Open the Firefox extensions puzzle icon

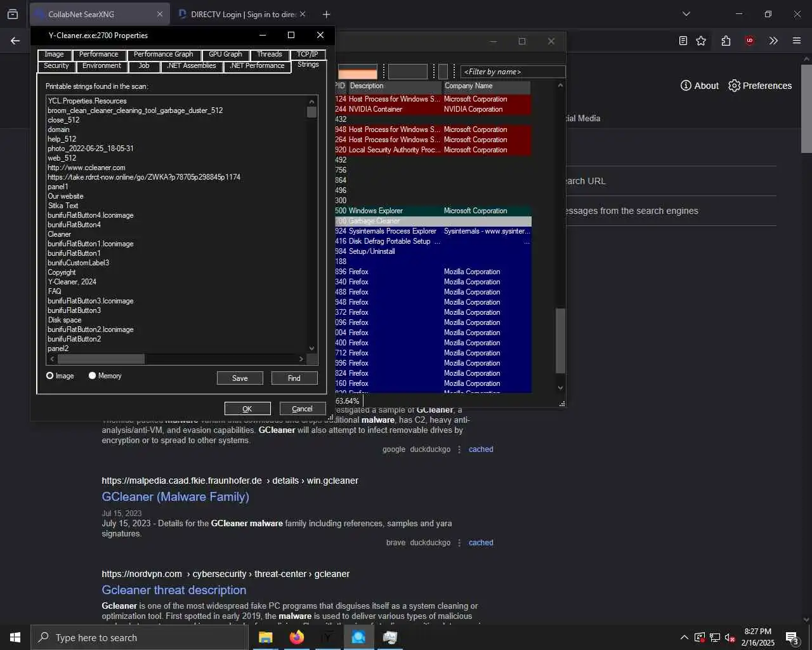(x=726, y=41)
